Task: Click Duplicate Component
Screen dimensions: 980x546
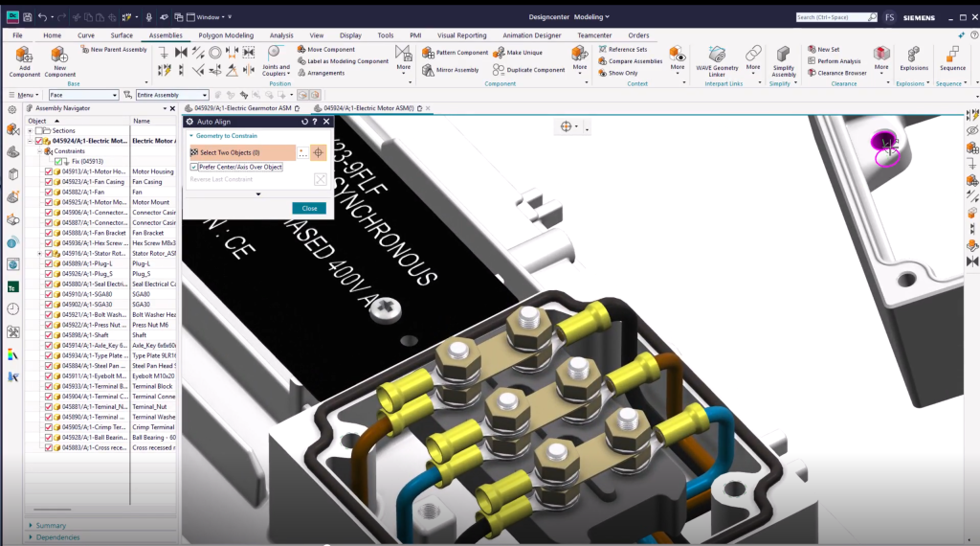Action: [528, 70]
